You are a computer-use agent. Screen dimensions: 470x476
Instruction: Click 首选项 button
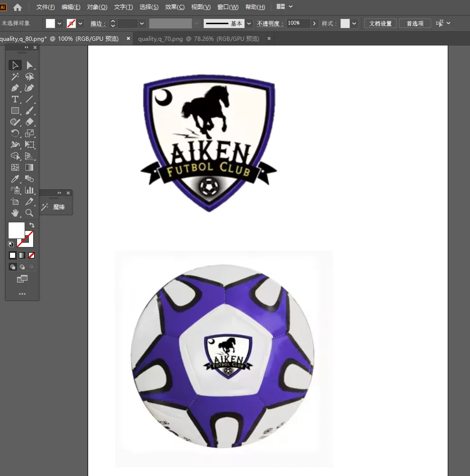pyautogui.click(x=415, y=23)
